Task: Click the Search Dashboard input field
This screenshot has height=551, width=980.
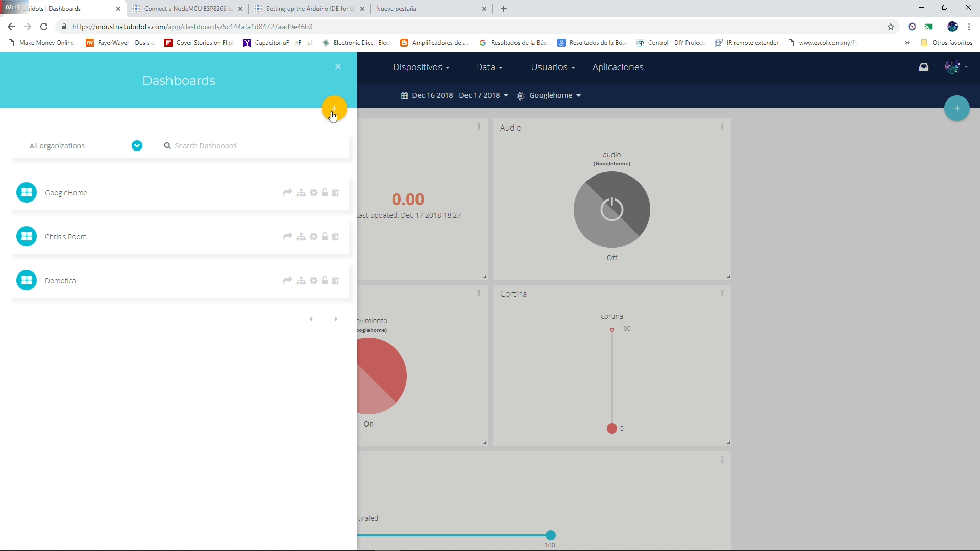Action: (230, 145)
